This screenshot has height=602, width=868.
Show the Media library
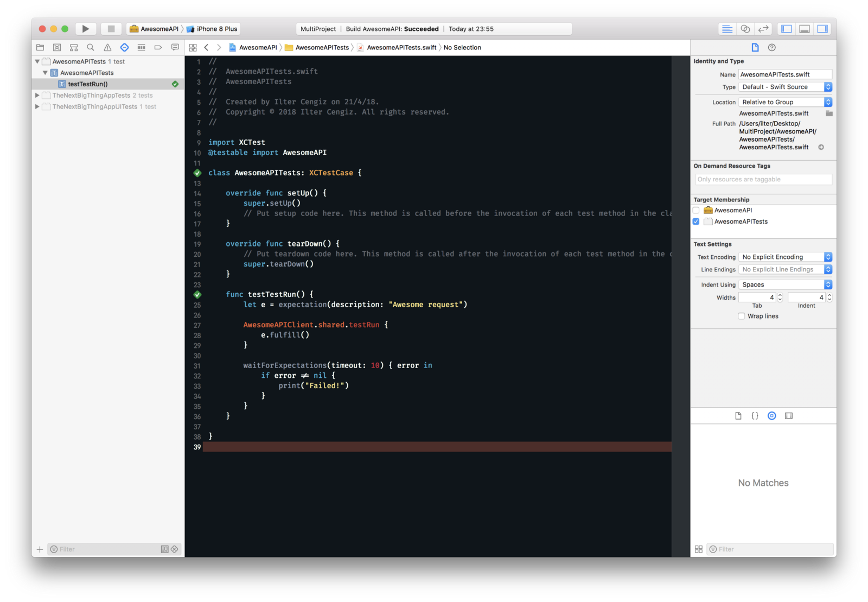coord(789,416)
